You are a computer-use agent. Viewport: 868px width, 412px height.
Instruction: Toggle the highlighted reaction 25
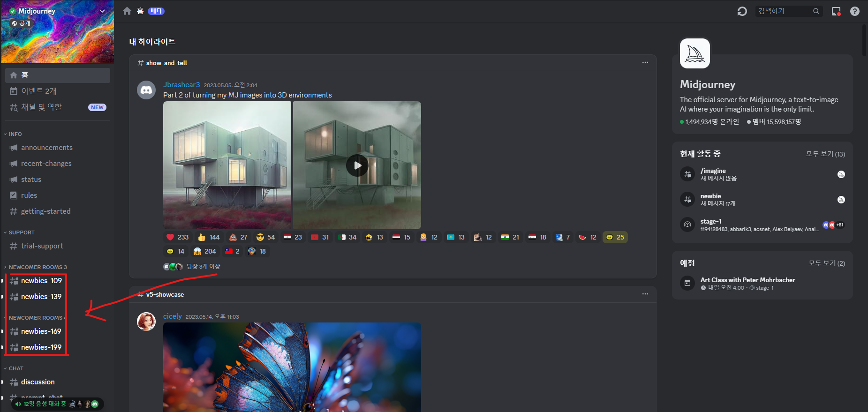pyautogui.click(x=615, y=237)
